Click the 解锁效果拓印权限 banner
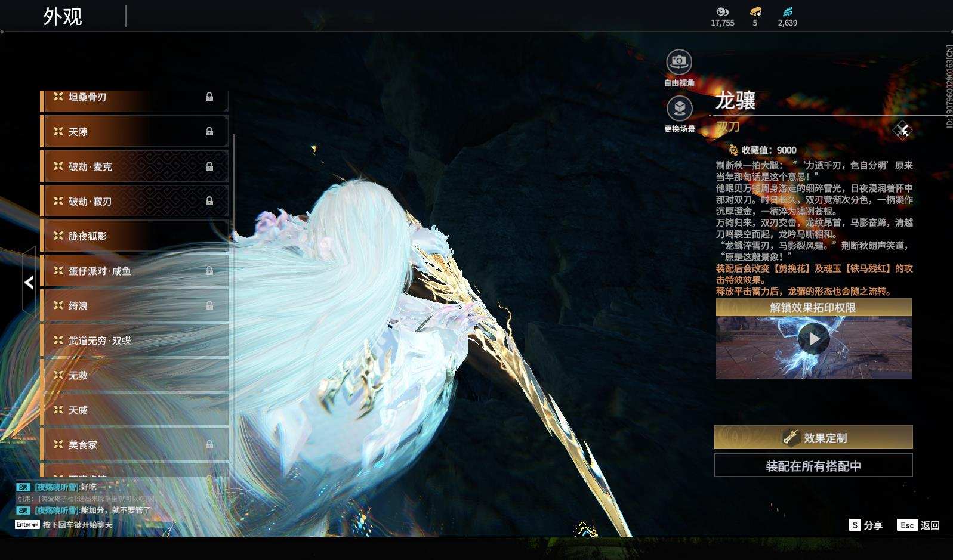 coord(813,308)
